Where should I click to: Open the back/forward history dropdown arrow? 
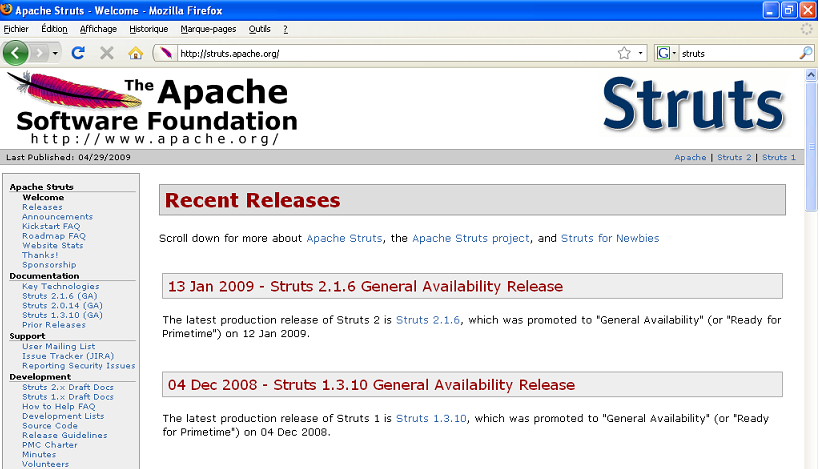[x=55, y=52]
